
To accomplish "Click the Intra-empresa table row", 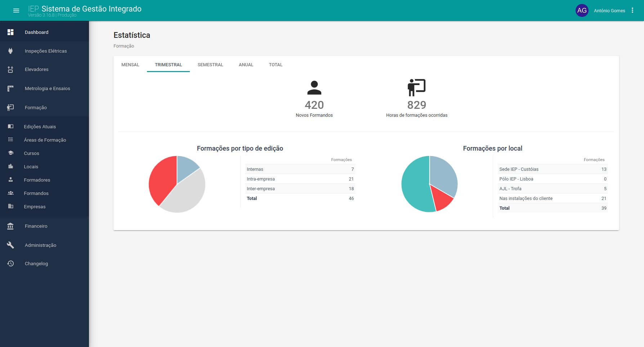I will (x=300, y=179).
